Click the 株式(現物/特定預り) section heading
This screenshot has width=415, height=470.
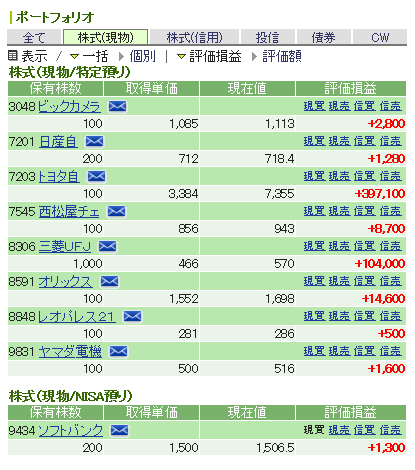click(70, 72)
